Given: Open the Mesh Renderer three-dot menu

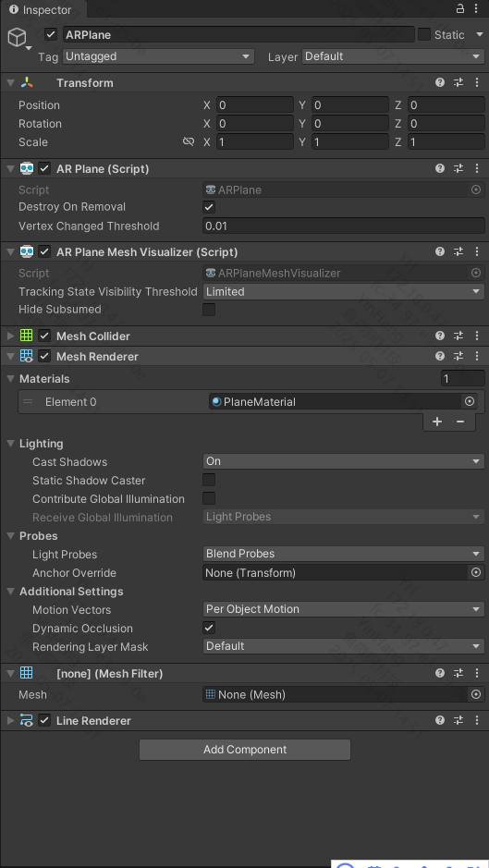Looking at the screenshot, I should click(x=477, y=357).
